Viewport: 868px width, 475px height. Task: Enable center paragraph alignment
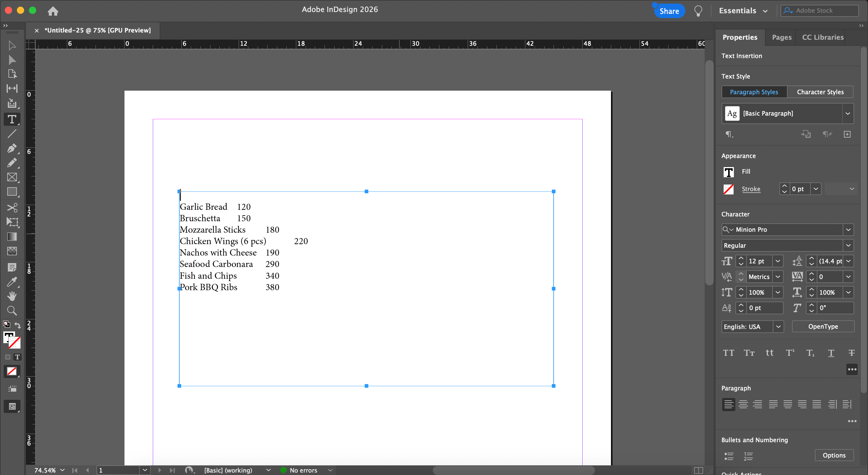[x=743, y=404]
